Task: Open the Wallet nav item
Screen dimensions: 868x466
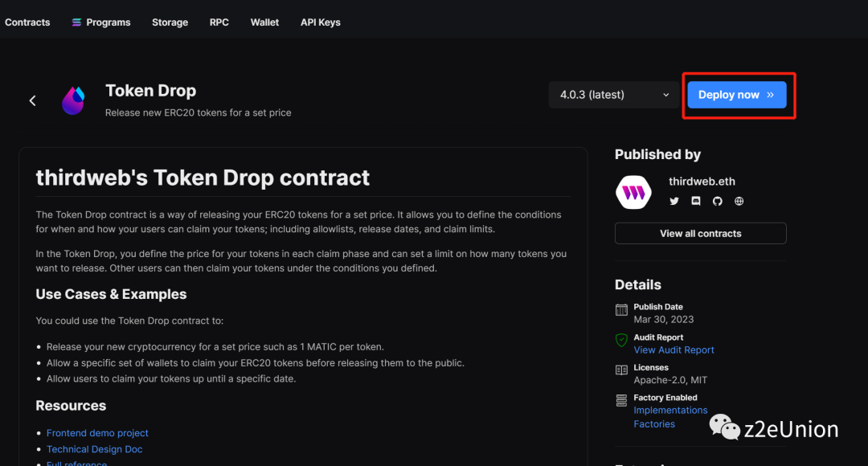Action: [264, 22]
